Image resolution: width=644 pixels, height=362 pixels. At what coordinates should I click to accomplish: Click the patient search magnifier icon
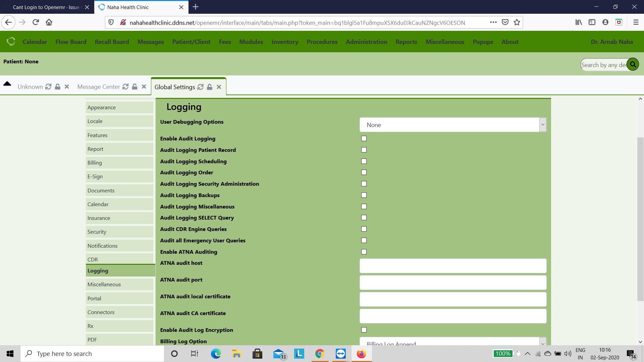click(x=633, y=64)
